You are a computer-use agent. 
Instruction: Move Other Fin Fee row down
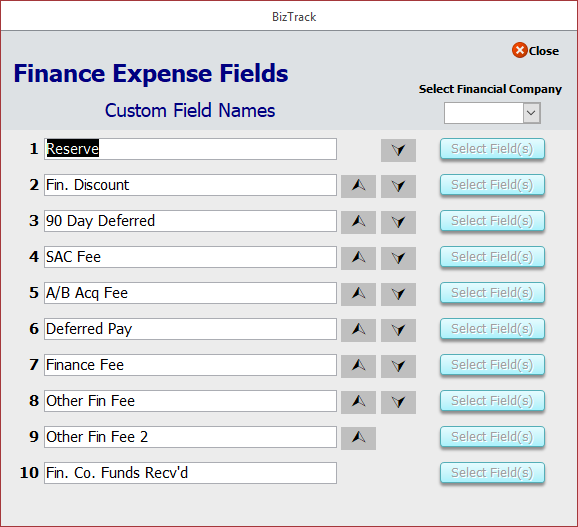[x=398, y=402]
